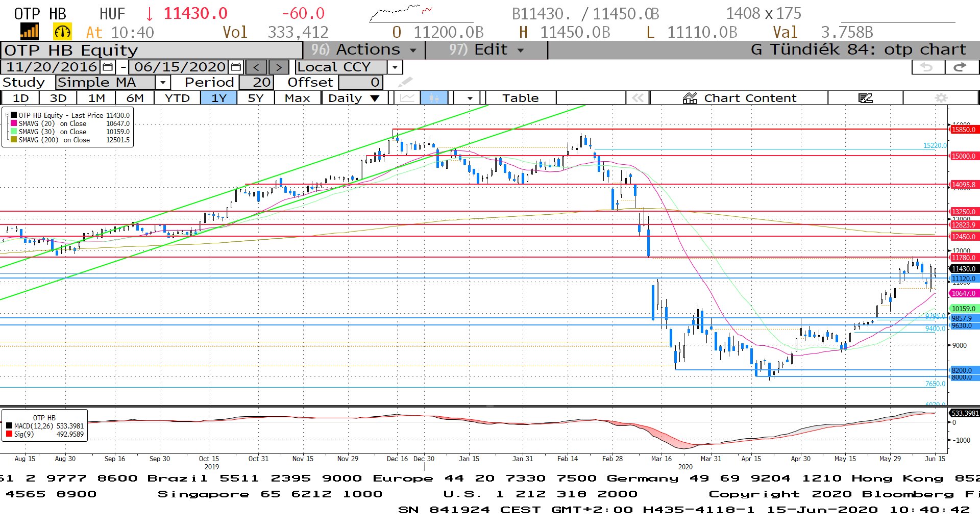Select 6M time range tab

[x=135, y=98]
